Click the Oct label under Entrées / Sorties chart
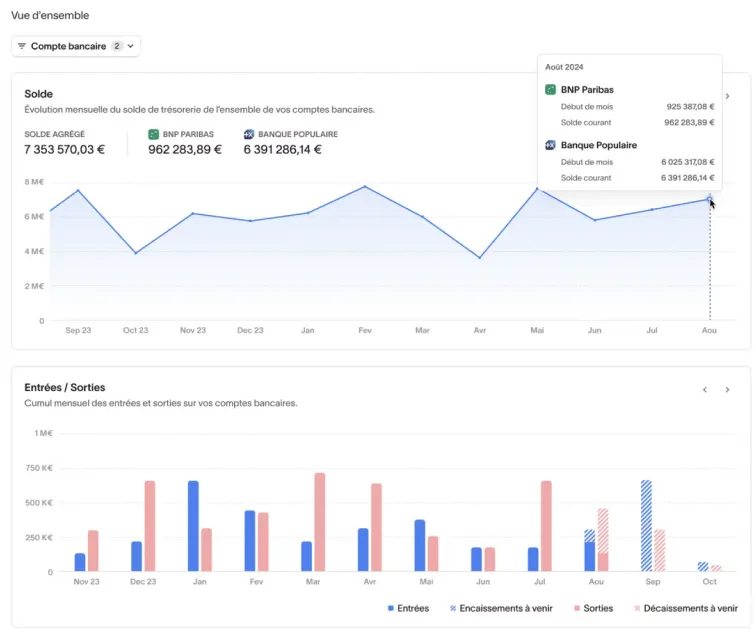The height and width of the screenshot is (638, 756). 709,582
